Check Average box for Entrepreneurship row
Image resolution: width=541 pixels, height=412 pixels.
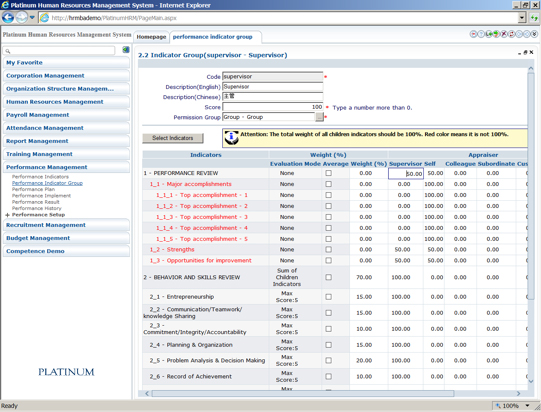tap(328, 297)
